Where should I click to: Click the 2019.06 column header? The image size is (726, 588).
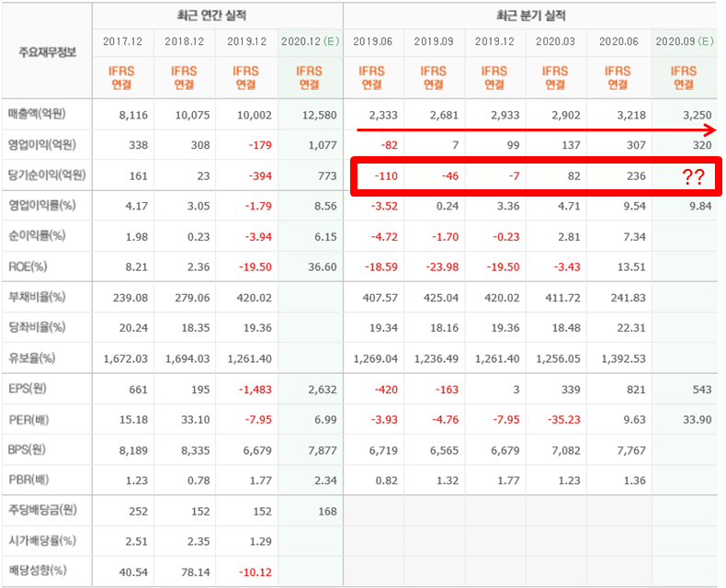tap(373, 41)
